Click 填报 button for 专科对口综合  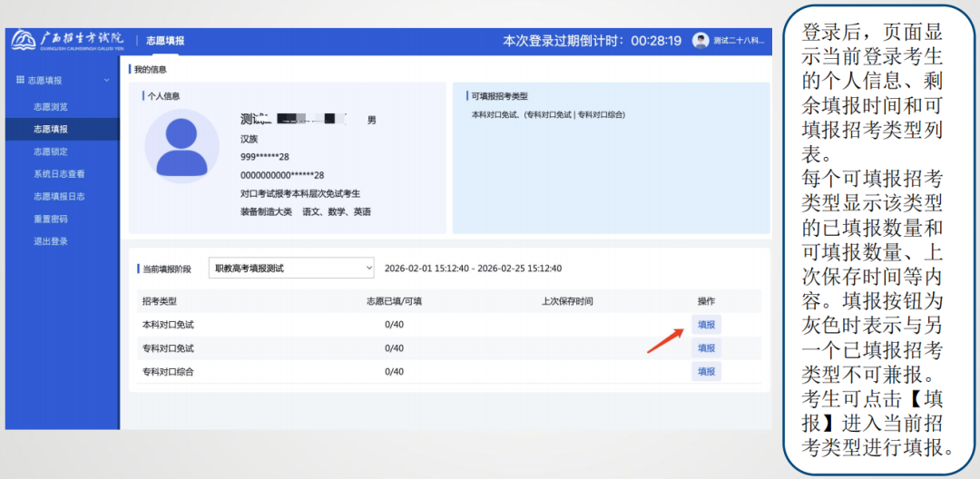pos(706,371)
